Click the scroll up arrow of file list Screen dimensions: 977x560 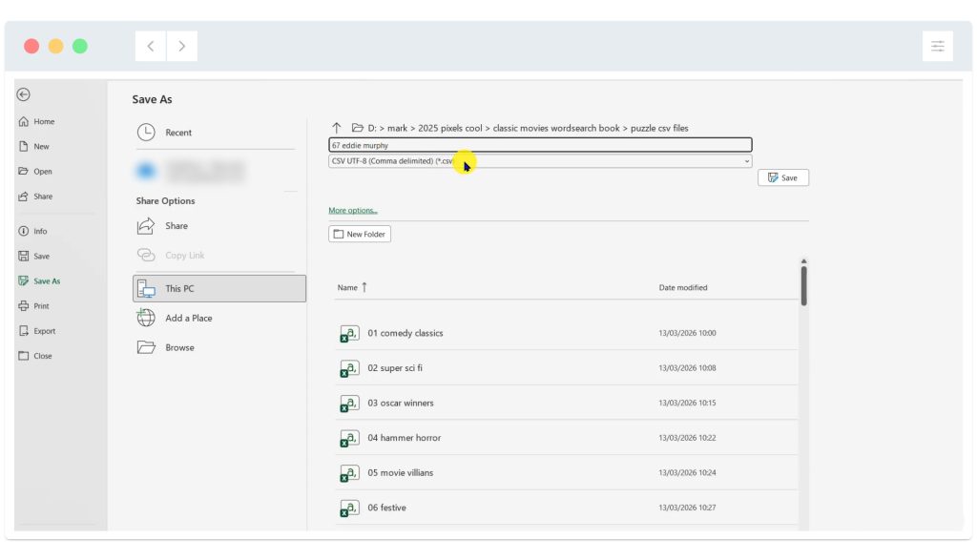(x=803, y=261)
